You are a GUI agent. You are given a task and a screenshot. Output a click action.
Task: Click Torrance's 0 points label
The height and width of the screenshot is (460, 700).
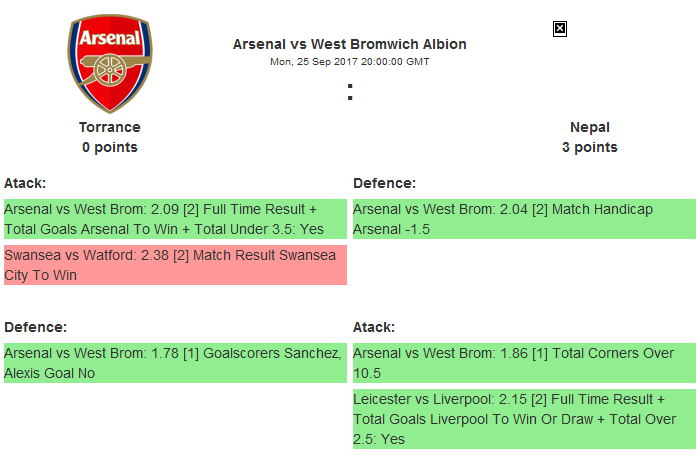point(110,147)
